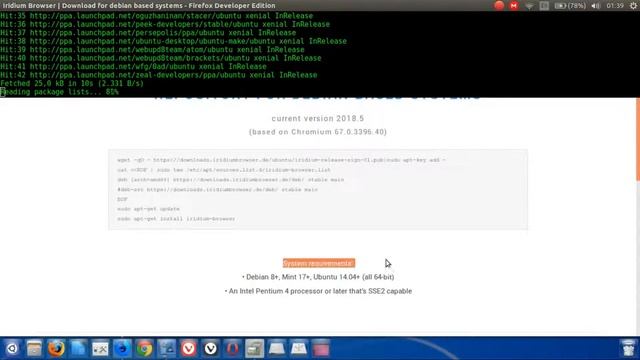The height and width of the screenshot is (360, 640).
Task: Click terminal line 'Hit:38' ubuntu-make InRelease
Action: [x=173, y=41]
